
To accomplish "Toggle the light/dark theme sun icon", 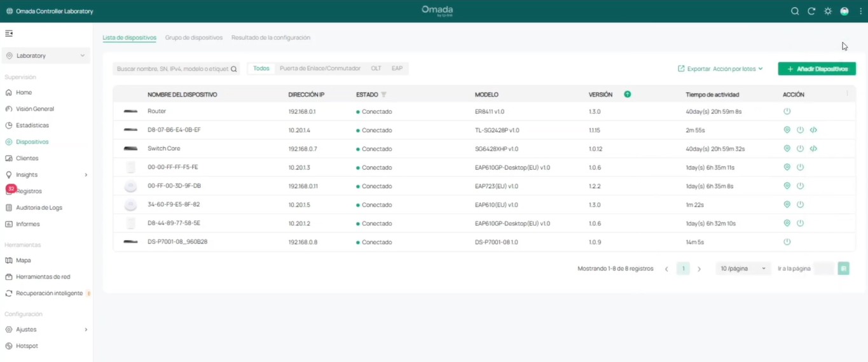I will (x=828, y=11).
